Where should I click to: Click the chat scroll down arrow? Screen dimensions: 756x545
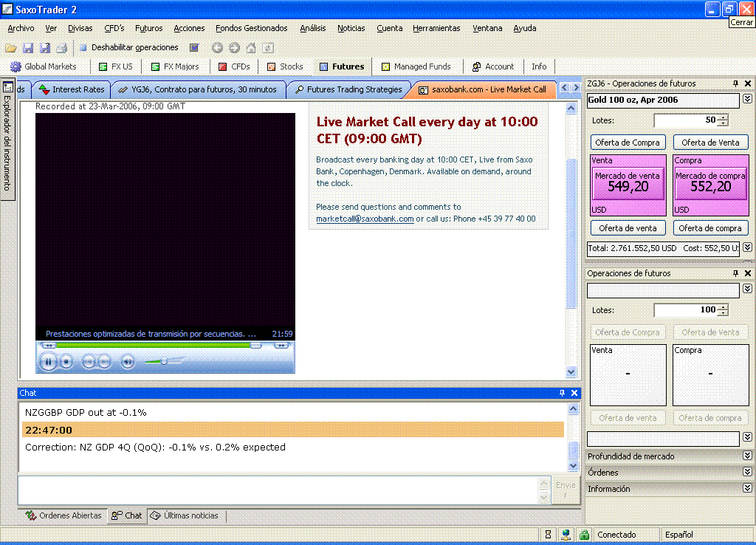coord(573,465)
